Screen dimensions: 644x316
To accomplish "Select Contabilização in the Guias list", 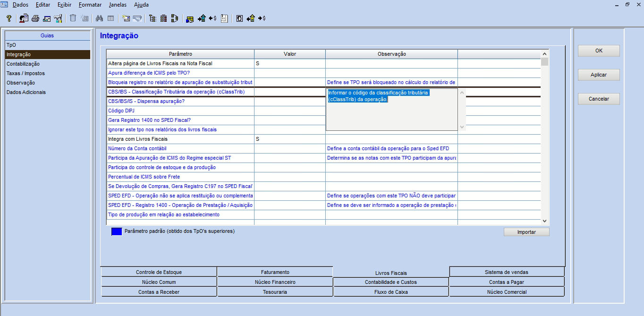I will 23,64.
